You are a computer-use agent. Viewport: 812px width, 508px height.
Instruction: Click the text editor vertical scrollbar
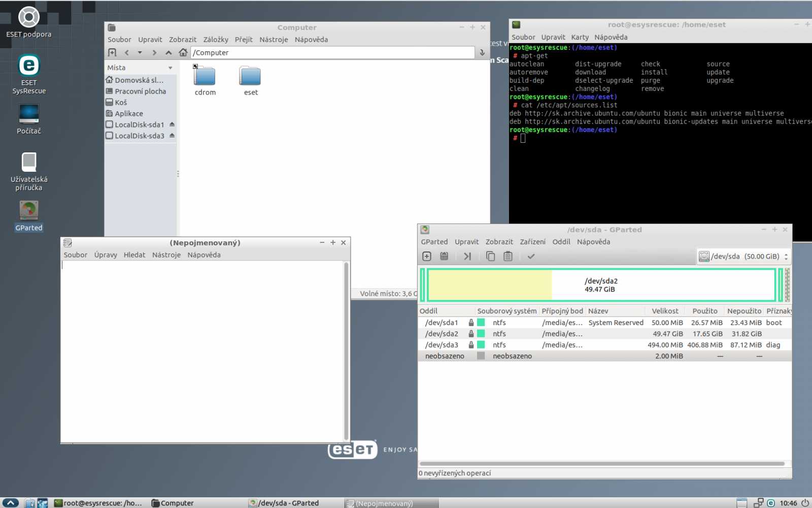[x=347, y=351]
